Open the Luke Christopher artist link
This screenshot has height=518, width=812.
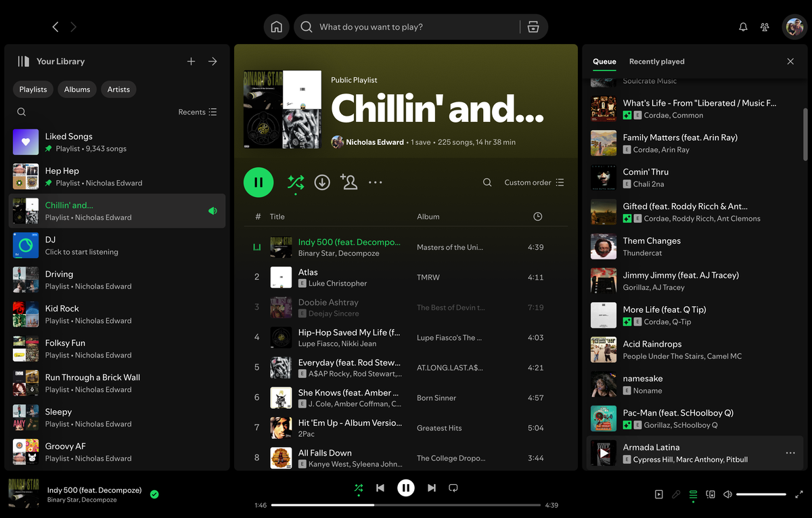(338, 283)
